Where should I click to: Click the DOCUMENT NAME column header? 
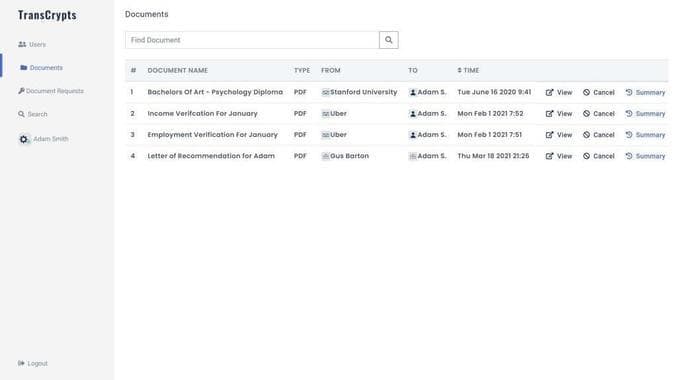click(x=177, y=70)
